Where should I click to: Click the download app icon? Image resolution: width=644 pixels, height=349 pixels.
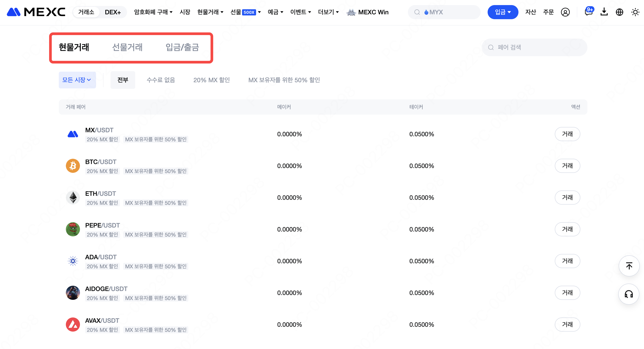click(x=604, y=12)
